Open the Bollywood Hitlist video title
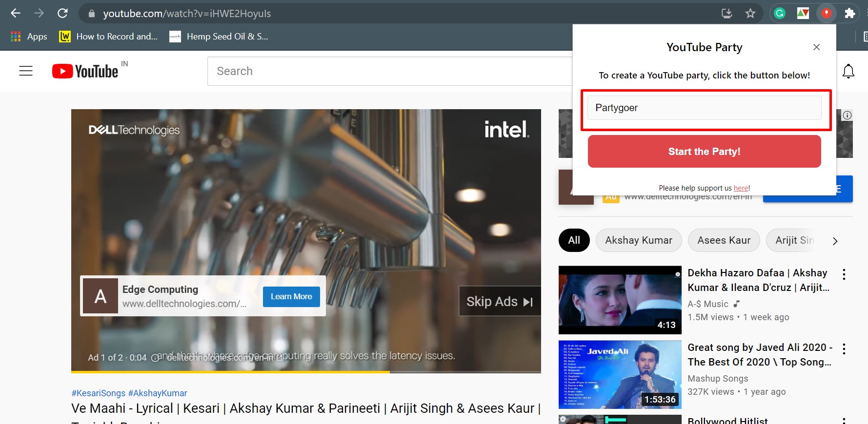The height and width of the screenshot is (424, 868). click(x=727, y=420)
